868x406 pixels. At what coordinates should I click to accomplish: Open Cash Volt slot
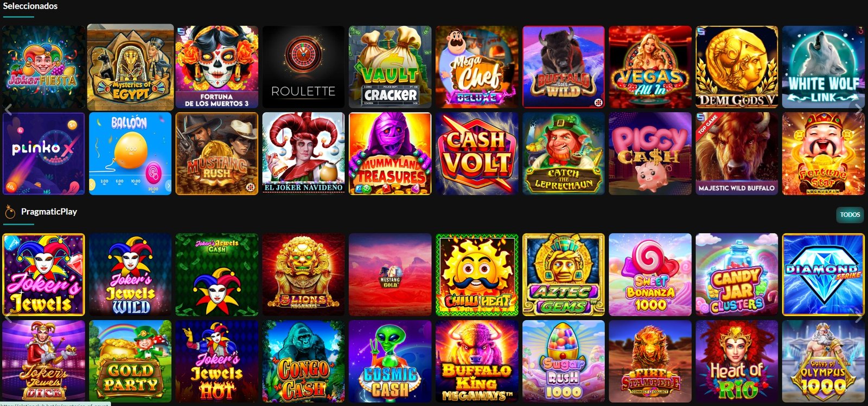click(x=477, y=154)
